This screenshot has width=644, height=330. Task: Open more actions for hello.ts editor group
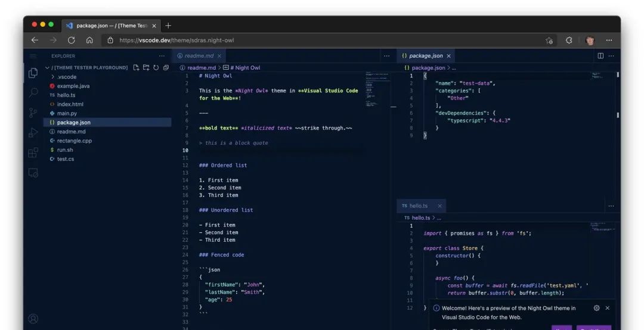click(x=611, y=206)
